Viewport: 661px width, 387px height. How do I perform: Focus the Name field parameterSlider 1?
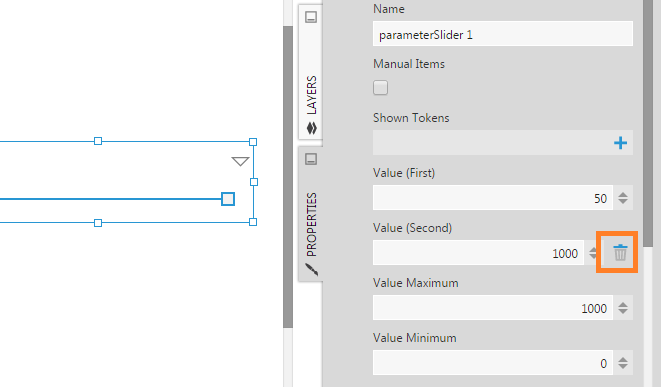tap(502, 34)
